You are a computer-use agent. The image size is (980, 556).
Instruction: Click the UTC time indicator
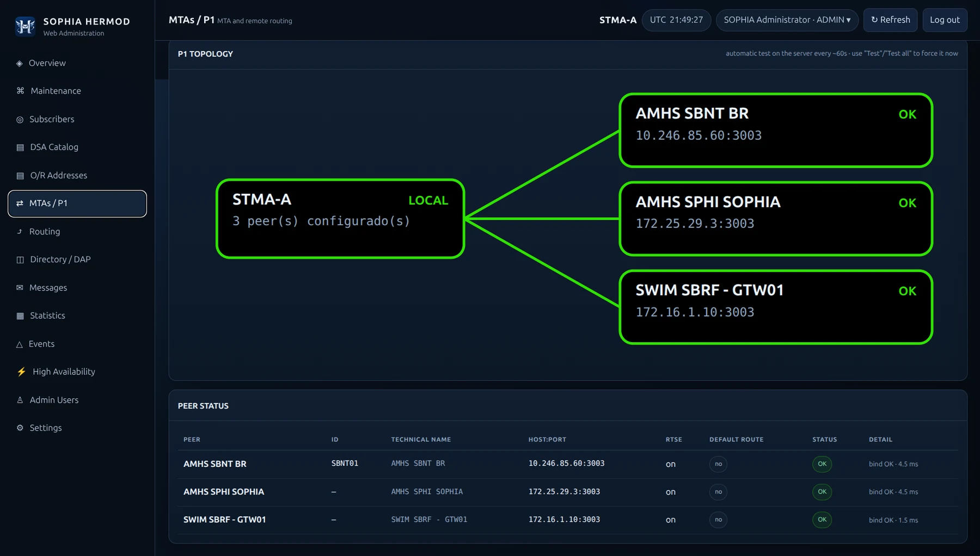pyautogui.click(x=676, y=20)
